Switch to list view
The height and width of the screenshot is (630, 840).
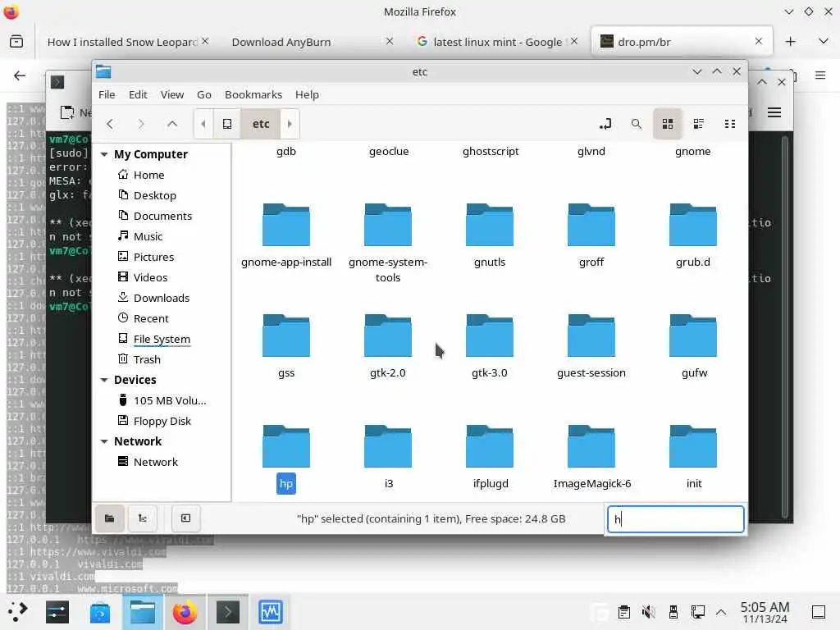coord(699,124)
